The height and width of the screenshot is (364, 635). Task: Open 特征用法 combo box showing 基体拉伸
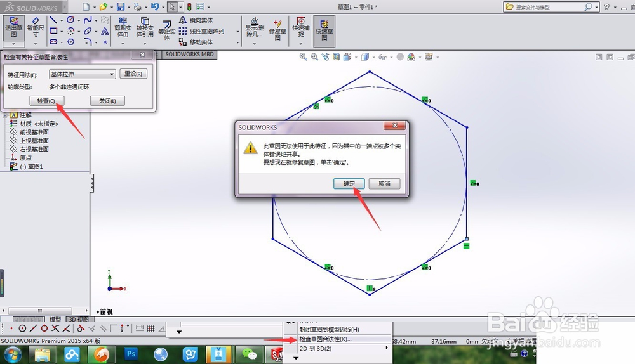(82, 74)
